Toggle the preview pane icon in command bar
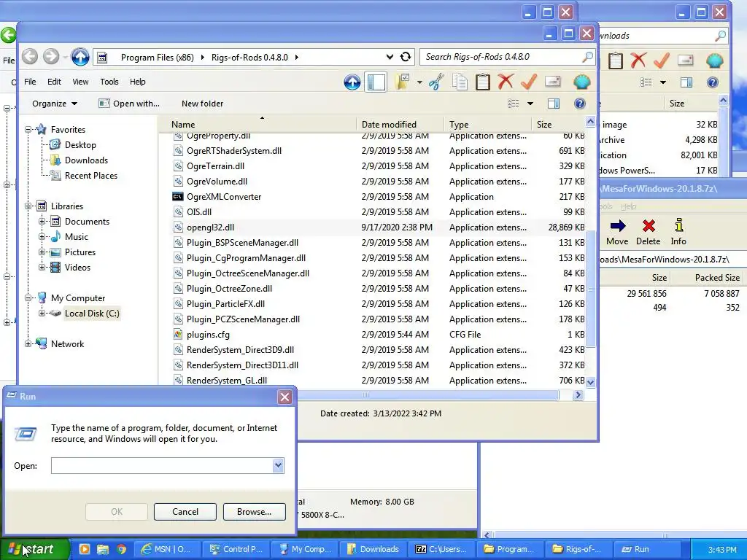 pos(554,104)
